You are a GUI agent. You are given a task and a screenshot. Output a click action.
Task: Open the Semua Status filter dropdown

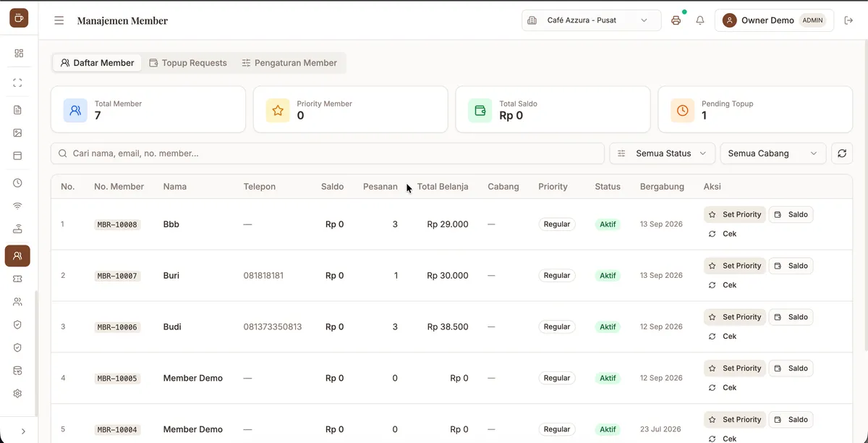pyautogui.click(x=663, y=153)
